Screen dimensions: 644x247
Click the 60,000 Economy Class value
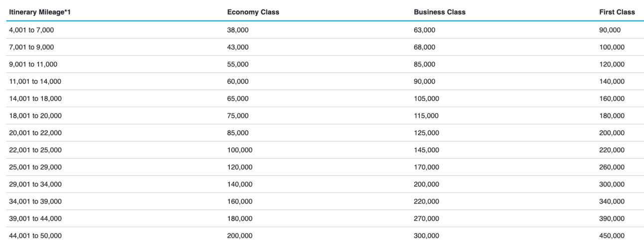(238, 81)
